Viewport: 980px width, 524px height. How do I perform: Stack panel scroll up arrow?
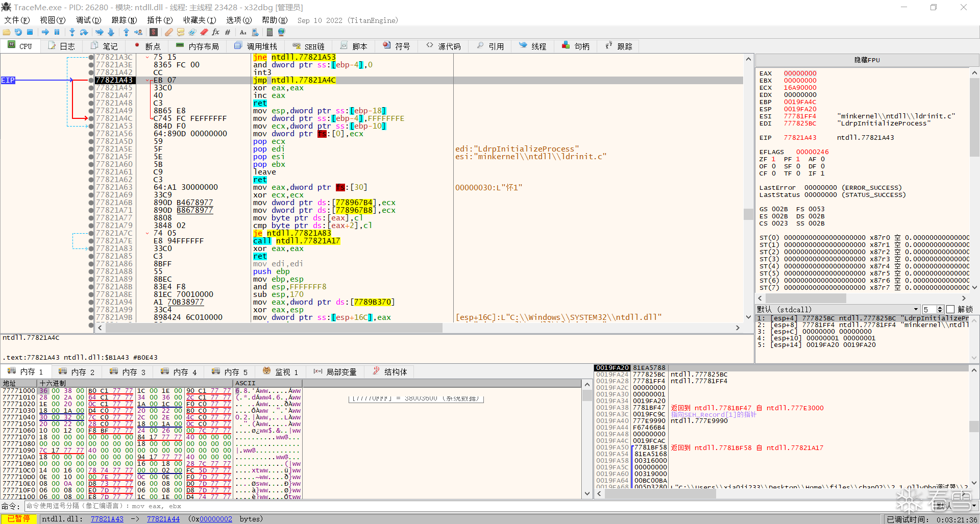pos(974,370)
